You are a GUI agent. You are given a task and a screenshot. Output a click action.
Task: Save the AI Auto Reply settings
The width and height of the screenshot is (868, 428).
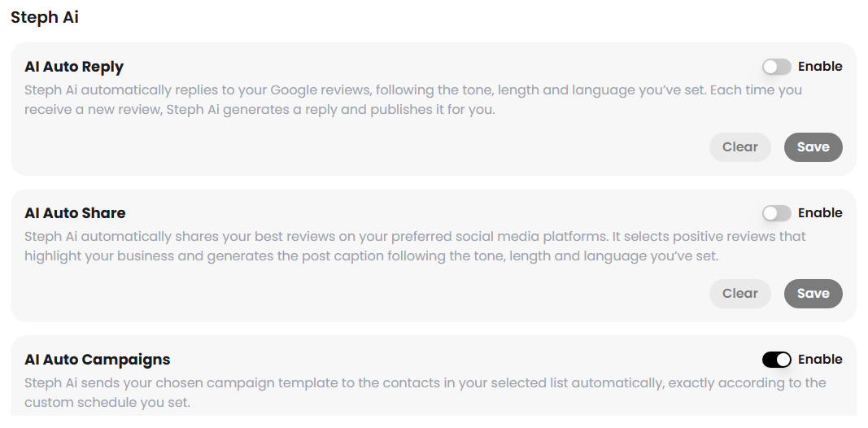[813, 147]
